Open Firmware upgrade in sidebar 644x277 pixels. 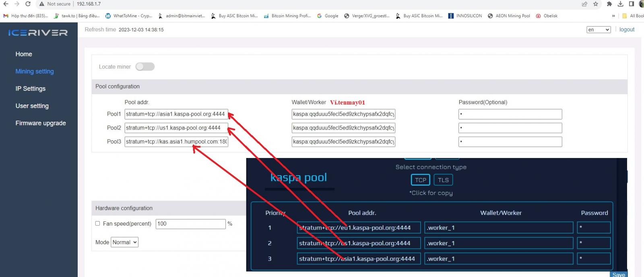(41, 123)
